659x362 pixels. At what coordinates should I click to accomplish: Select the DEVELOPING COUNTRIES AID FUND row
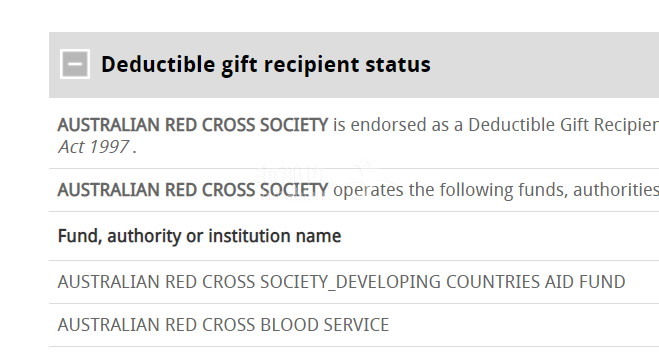click(x=354, y=282)
